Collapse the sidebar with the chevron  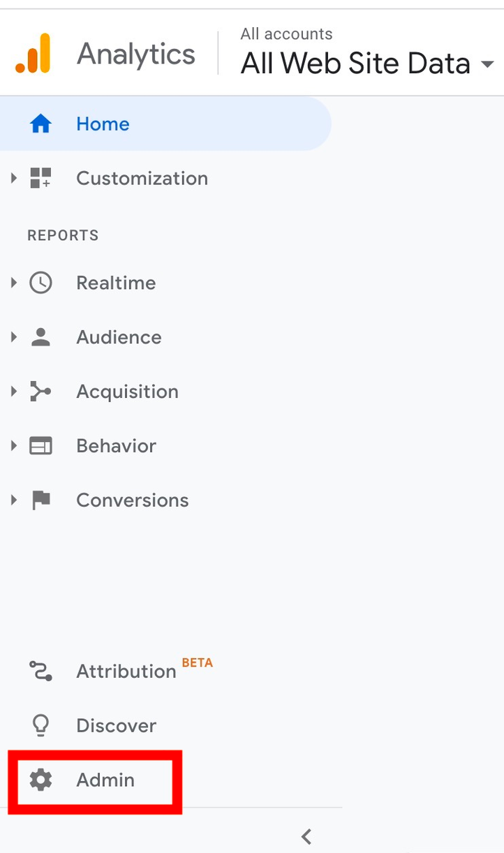[x=306, y=836]
